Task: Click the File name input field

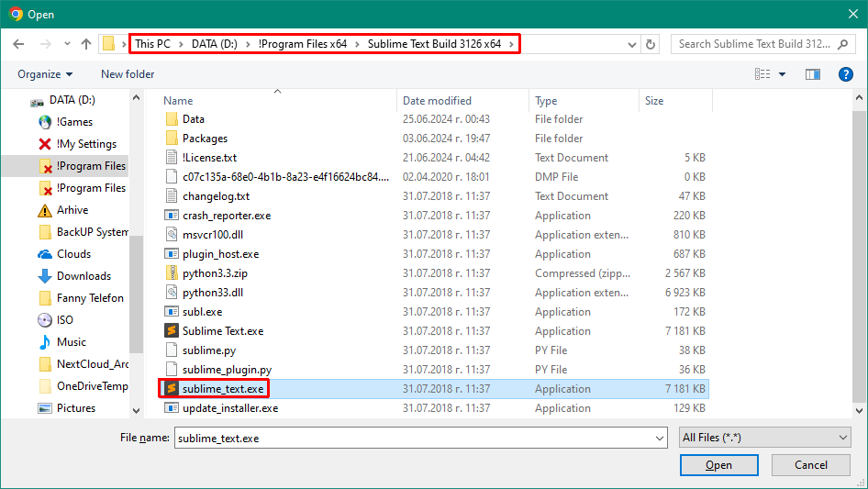Action: [414, 438]
